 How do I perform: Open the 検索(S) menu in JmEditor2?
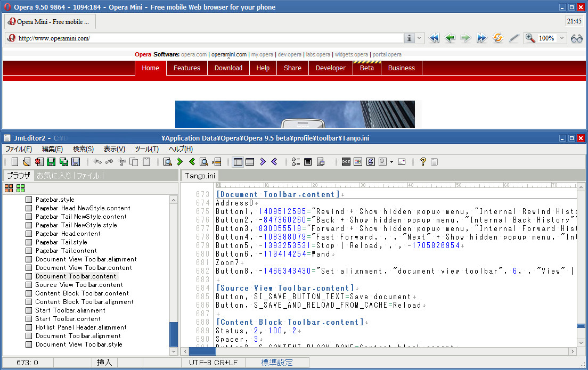click(83, 149)
